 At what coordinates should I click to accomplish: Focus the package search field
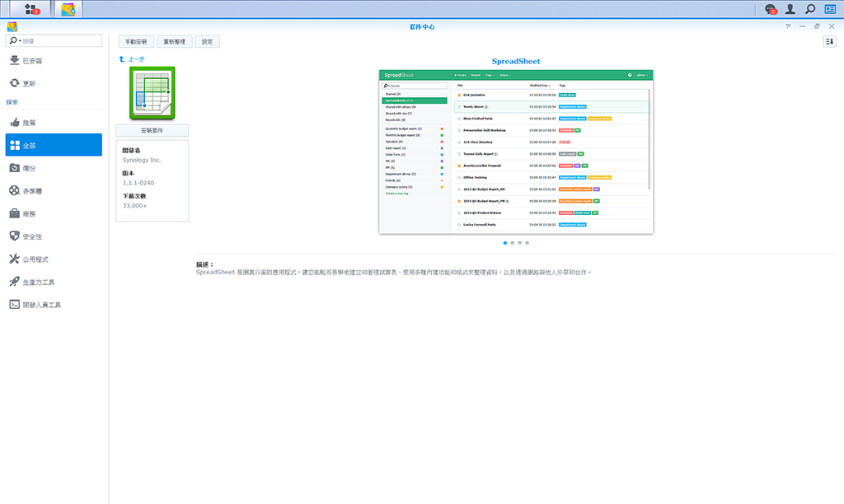[54, 41]
